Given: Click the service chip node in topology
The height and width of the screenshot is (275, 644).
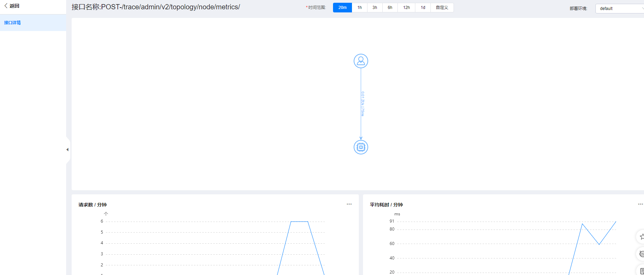Looking at the screenshot, I should 361,147.
